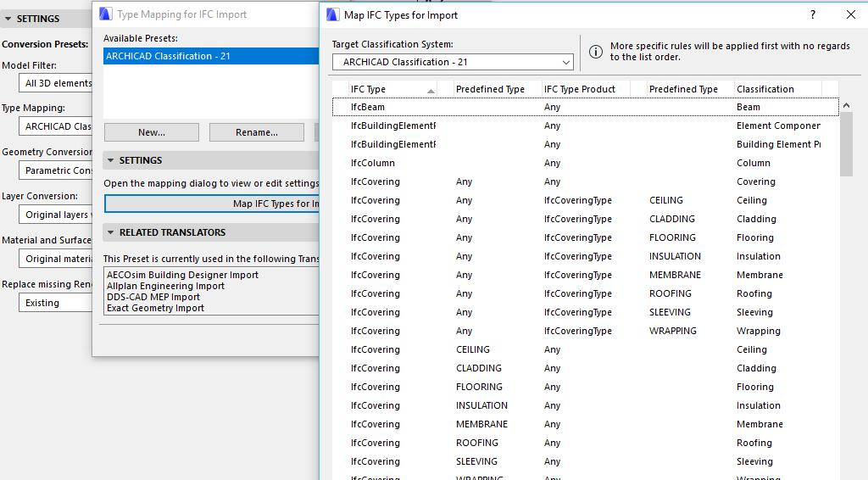Screen dimensions: 868x480
Task: Collapse the SETTINGS section in Type Mapping dialog
Action: click(x=111, y=160)
